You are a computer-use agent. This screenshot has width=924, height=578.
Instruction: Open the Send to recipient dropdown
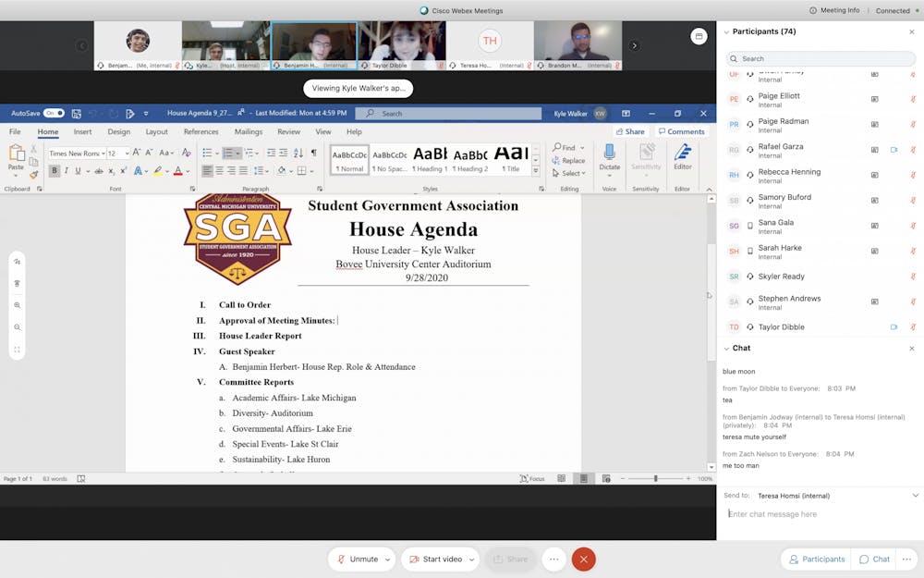915,496
